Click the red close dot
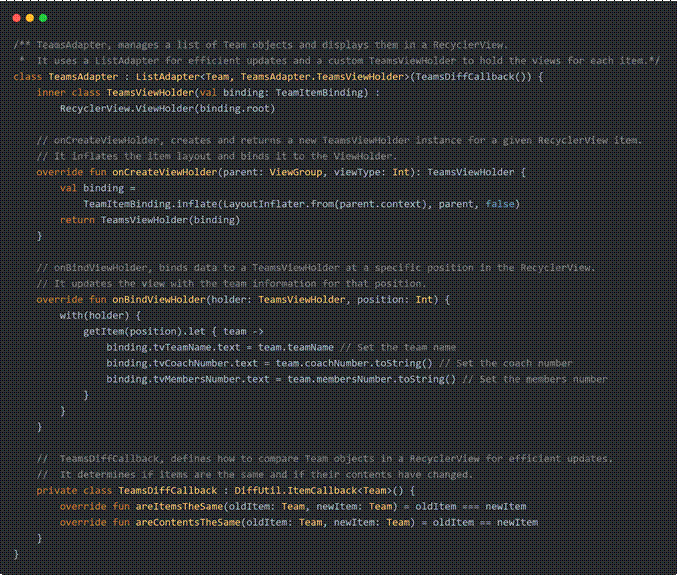 click(18, 18)
